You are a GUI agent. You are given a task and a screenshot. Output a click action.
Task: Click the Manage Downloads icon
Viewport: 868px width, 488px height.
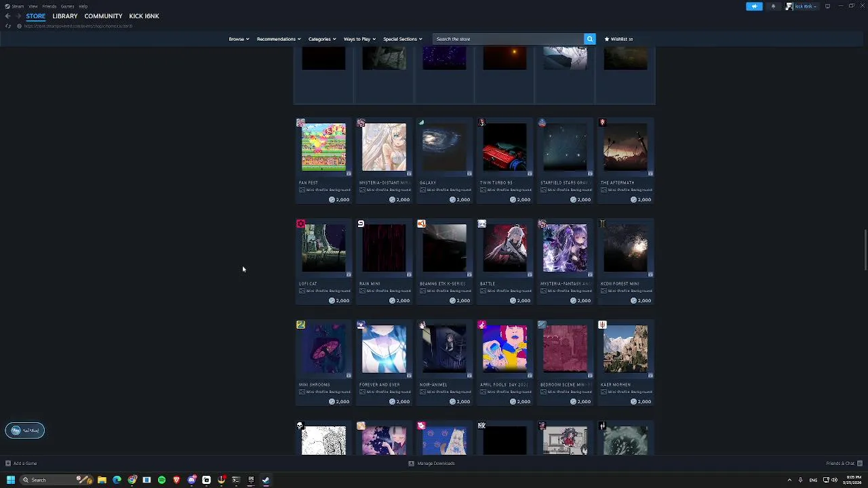pyautogui.click(x=411, y=464)
